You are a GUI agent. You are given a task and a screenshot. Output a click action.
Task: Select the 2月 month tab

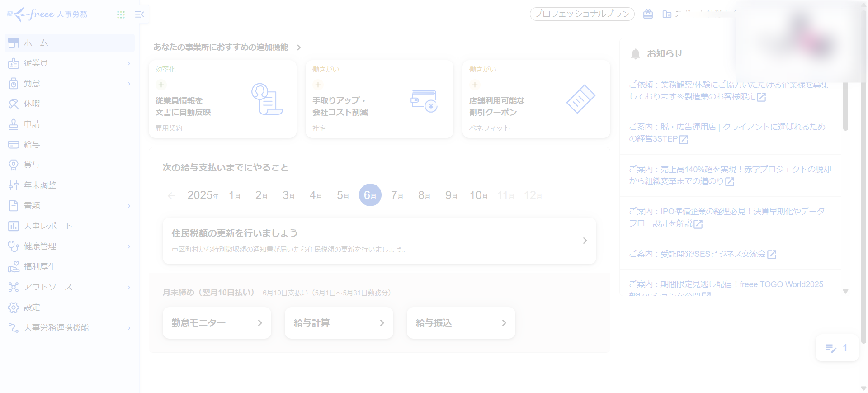(262, 195)
